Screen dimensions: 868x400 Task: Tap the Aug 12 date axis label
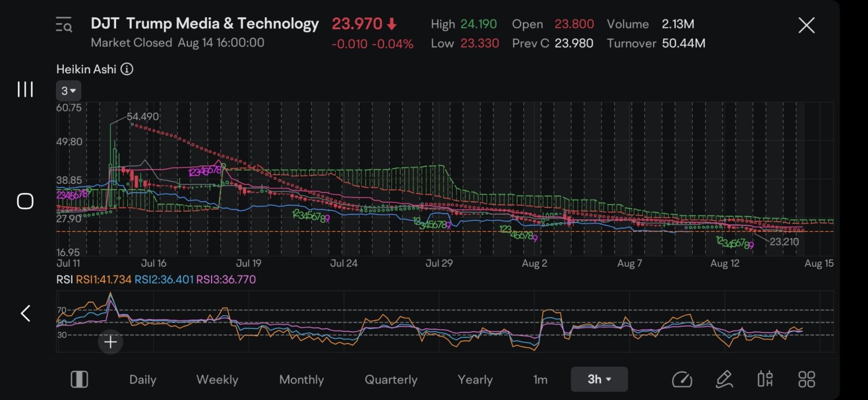tap(725, 263)
